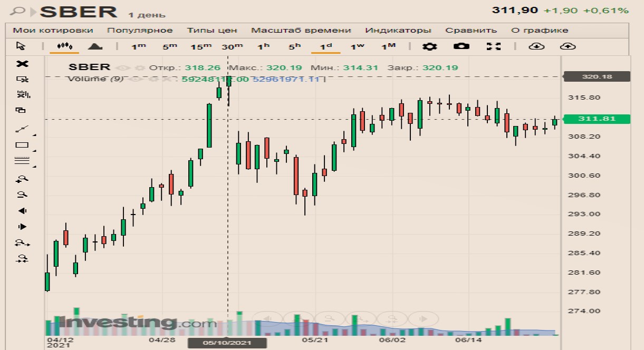644x350 pixels.
Task: Click the Мин.: 314.31 low value
Action: tap(344, 68)
